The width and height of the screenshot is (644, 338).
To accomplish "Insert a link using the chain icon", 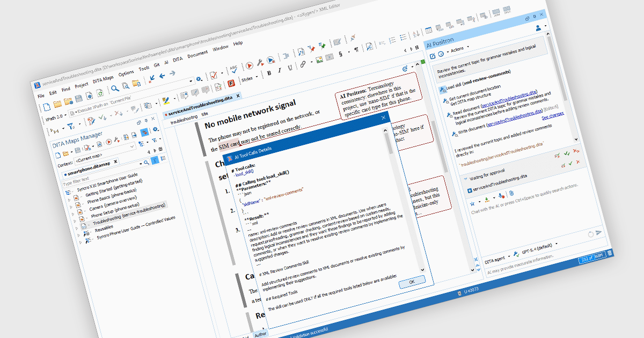I will 303,64.
